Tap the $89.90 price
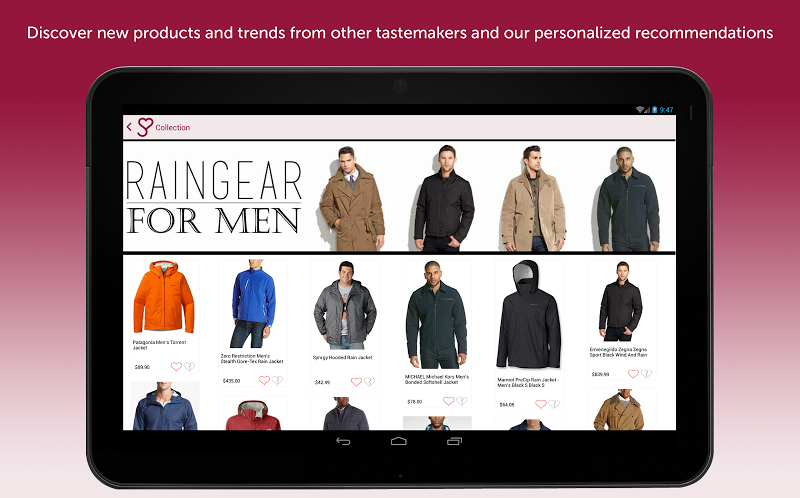This screenshot has width=800, height=498. coord(142,367)
